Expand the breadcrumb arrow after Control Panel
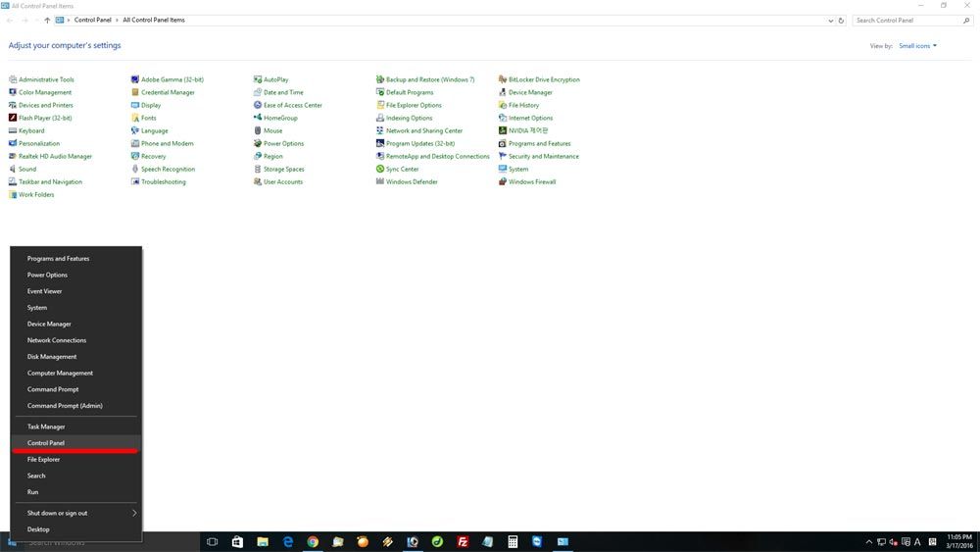 click(117, 20)
